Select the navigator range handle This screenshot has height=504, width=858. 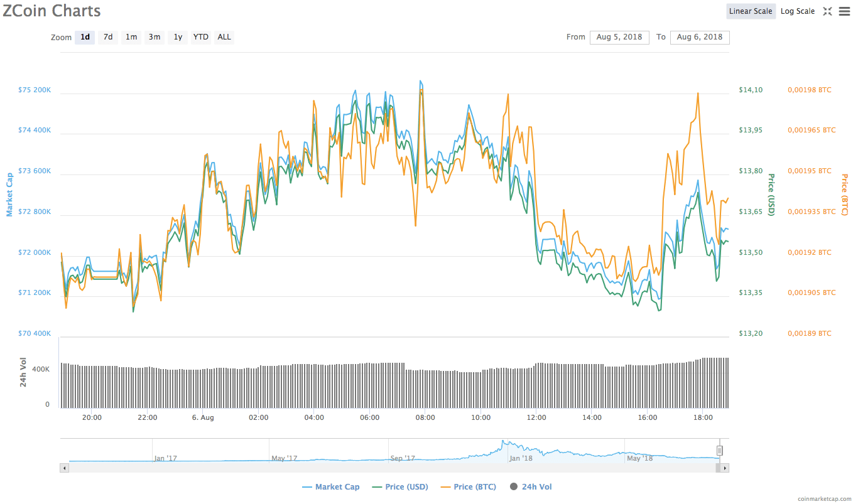pos(720,450)
